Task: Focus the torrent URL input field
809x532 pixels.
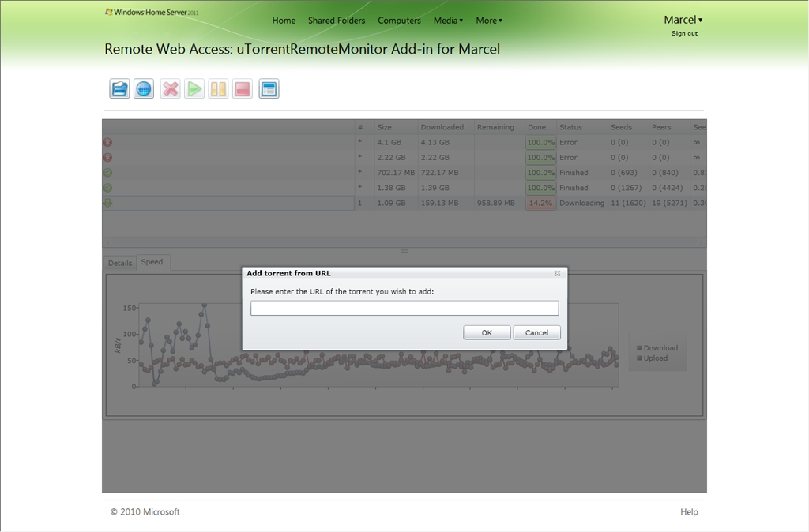Action: coord(404,309)
